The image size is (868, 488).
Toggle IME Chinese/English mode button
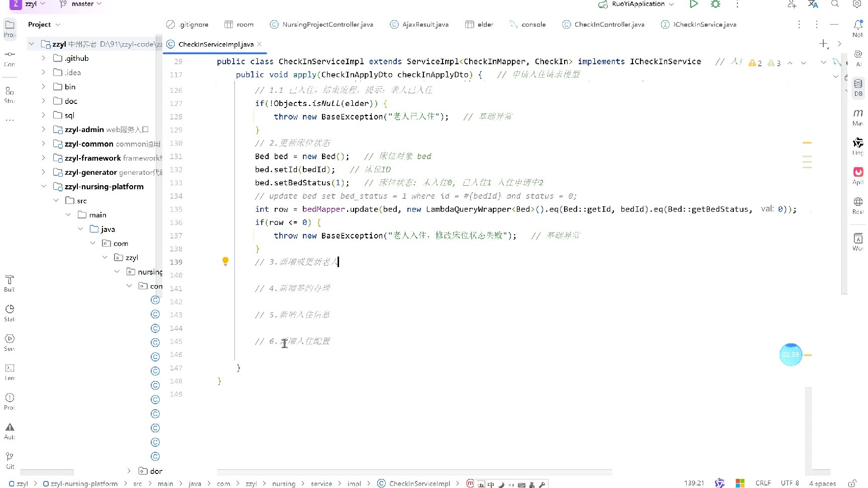491,484
